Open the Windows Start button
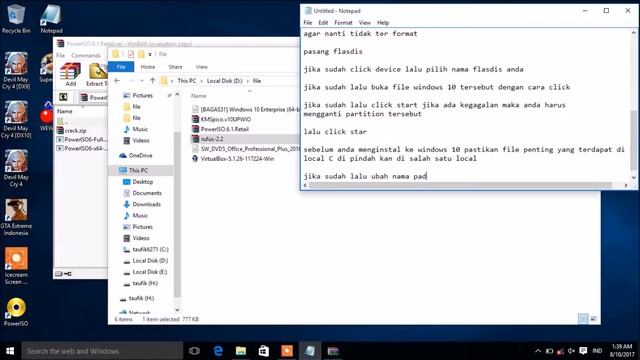 (10, 351)
